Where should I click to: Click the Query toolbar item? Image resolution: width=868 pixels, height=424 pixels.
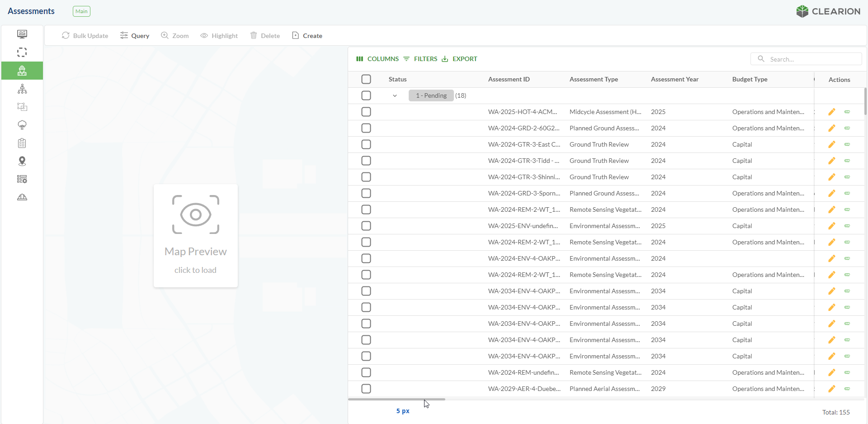click(x=135, y=36)
